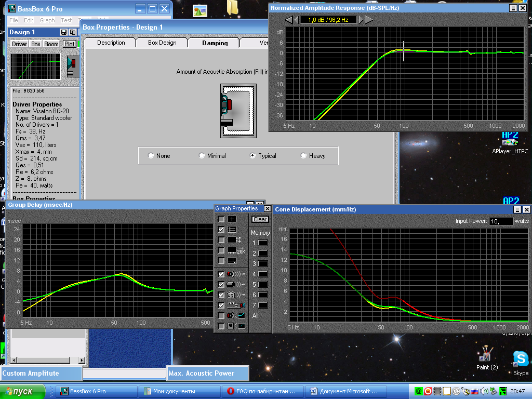Click the 20K frequency range icon
Image resolution: width=532 pixels, height=399 pixels.
tap(236, 250)
